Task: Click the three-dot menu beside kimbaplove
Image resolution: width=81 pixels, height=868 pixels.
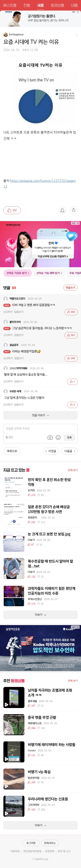Action: tap(77, 35)
